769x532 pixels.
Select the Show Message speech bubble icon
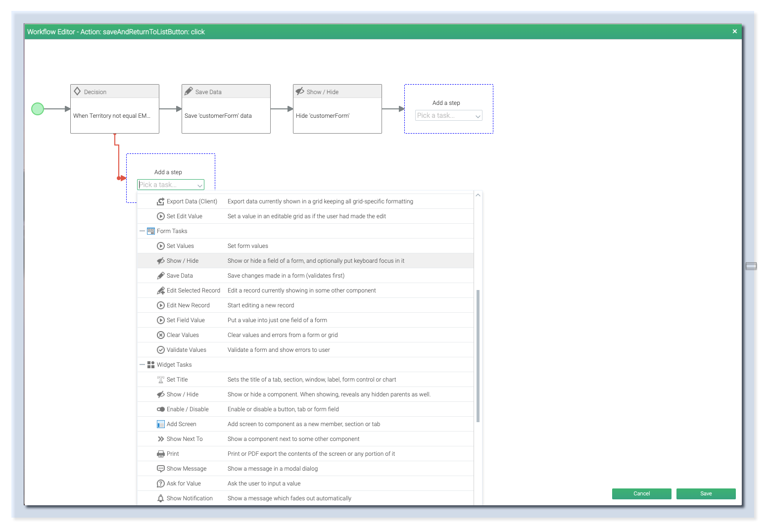(160, 468)
